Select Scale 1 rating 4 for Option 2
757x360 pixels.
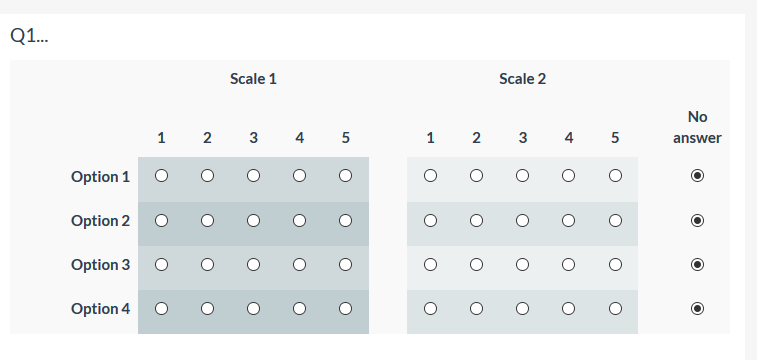point(299,221)
